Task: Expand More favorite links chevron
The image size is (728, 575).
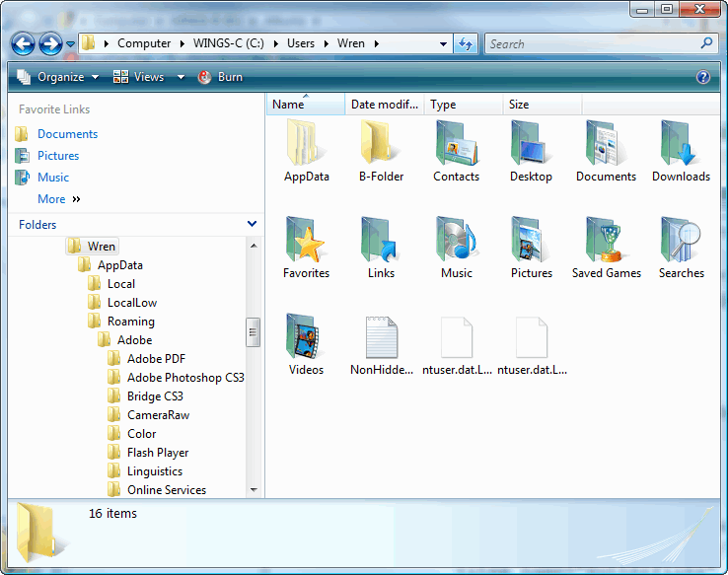Action: click(77, 199)
